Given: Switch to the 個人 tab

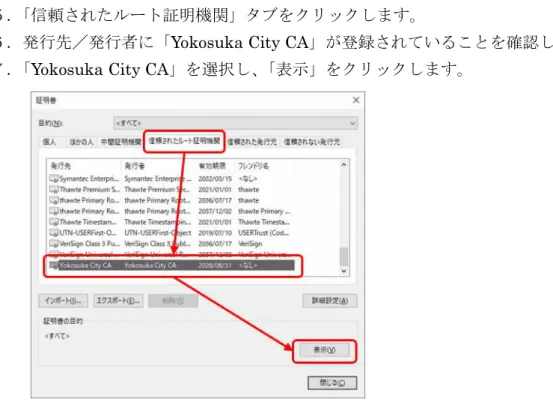Looking at the screenshot, I should pos(49,142).
